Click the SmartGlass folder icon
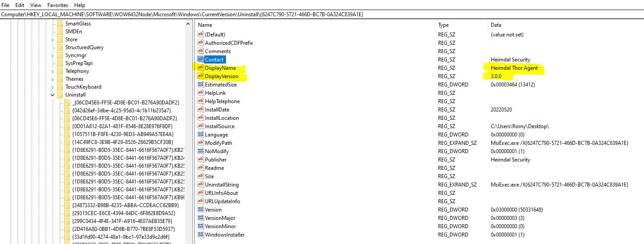Viewport: 644px width, 244px height. click(x=60, y=24)
